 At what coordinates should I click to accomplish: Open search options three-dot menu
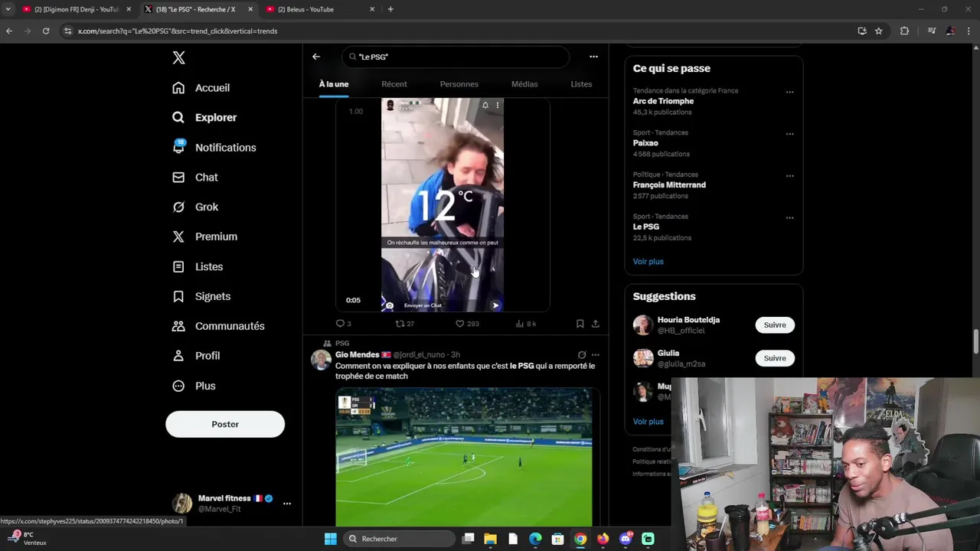593,57
